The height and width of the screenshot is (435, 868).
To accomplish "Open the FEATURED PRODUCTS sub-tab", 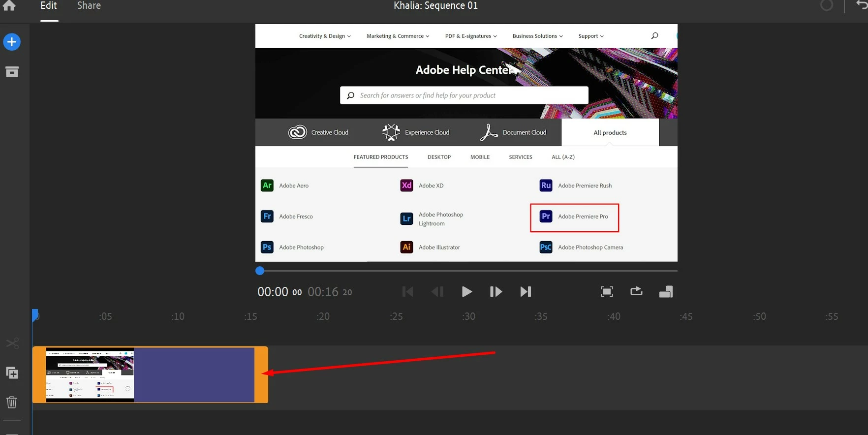I will (x=381, y=157).
